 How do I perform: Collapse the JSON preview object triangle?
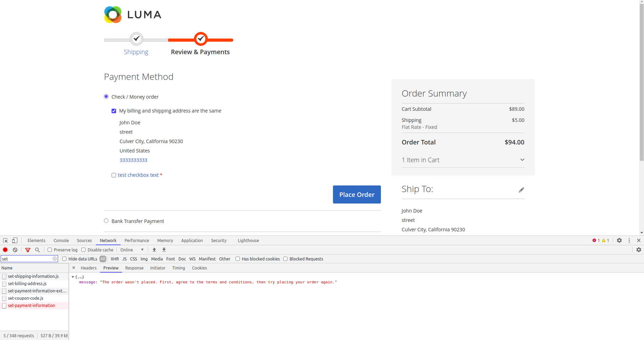73,277
